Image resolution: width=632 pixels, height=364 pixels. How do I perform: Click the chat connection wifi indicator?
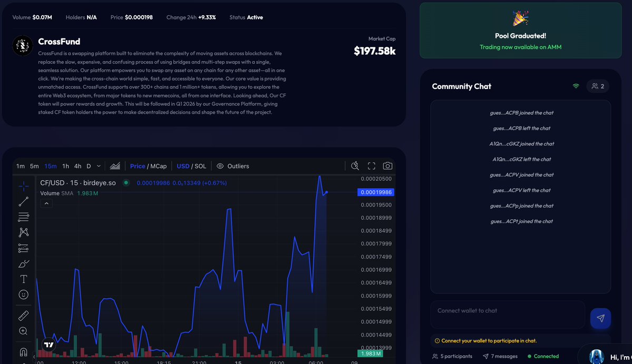click(576, 86)
